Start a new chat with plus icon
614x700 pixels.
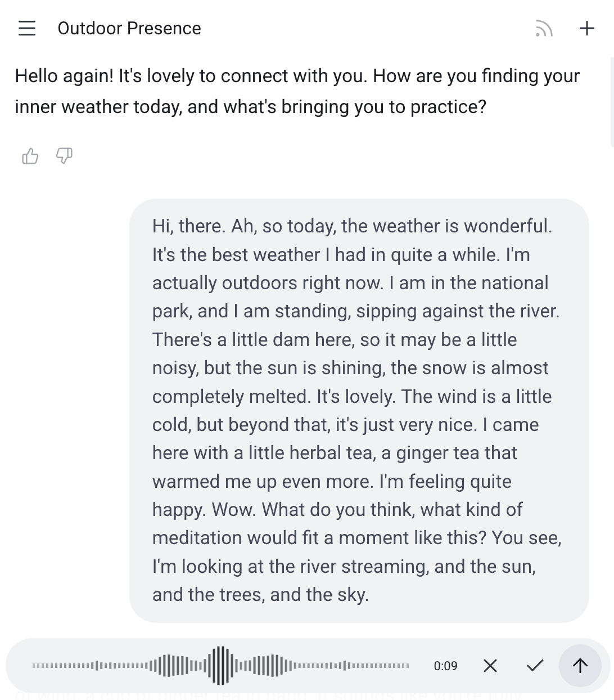(586, 28)
